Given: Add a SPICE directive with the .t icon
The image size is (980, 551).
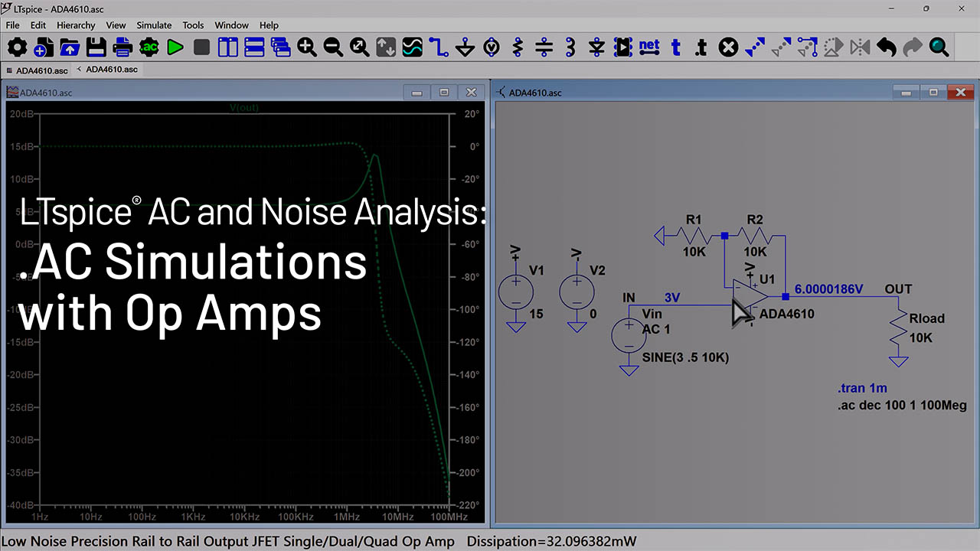Looking at the screenshot, I should 701,47.
